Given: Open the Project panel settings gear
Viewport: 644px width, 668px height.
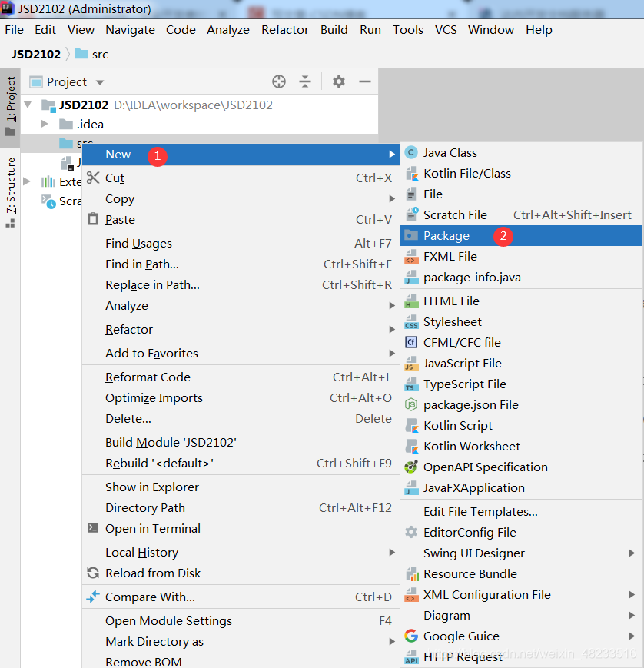Looking at the screenshot, I should pos(339,81).
